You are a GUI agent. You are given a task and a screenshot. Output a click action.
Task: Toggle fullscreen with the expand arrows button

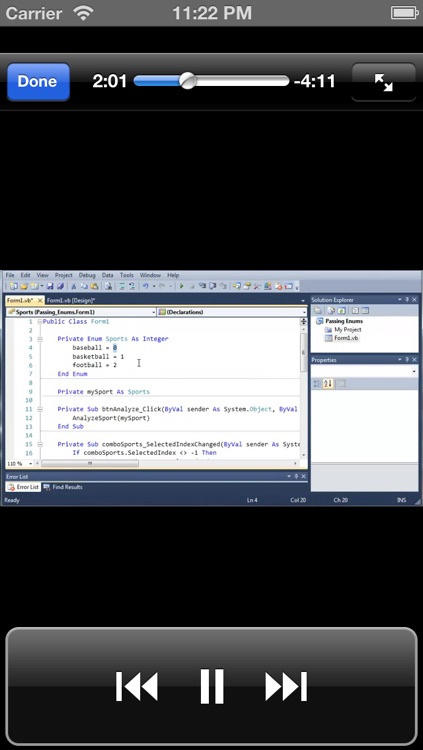click(384, 82)
